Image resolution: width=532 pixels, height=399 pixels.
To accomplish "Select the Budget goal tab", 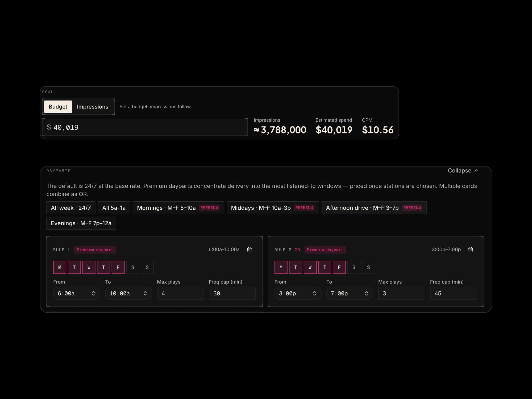I will tap(58, 107).
